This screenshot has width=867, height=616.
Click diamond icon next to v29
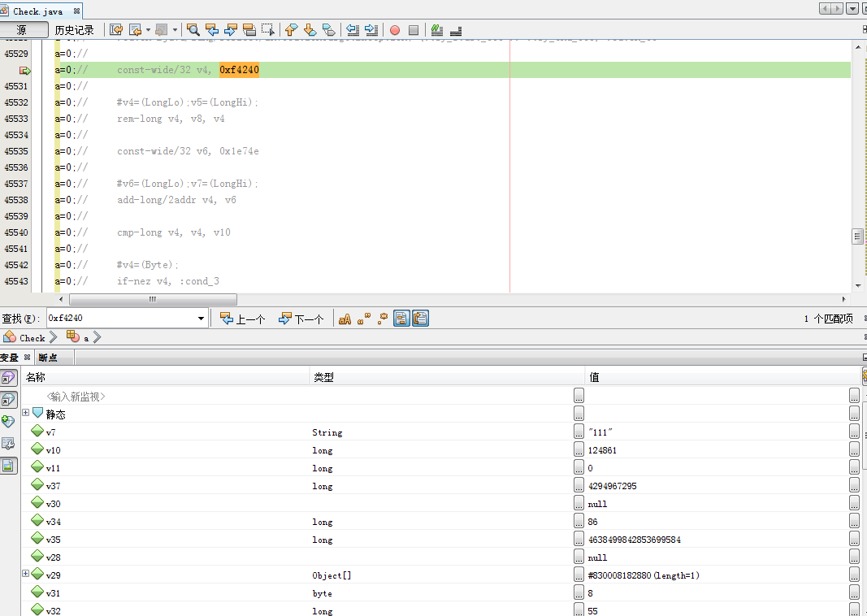click(37, 574)
